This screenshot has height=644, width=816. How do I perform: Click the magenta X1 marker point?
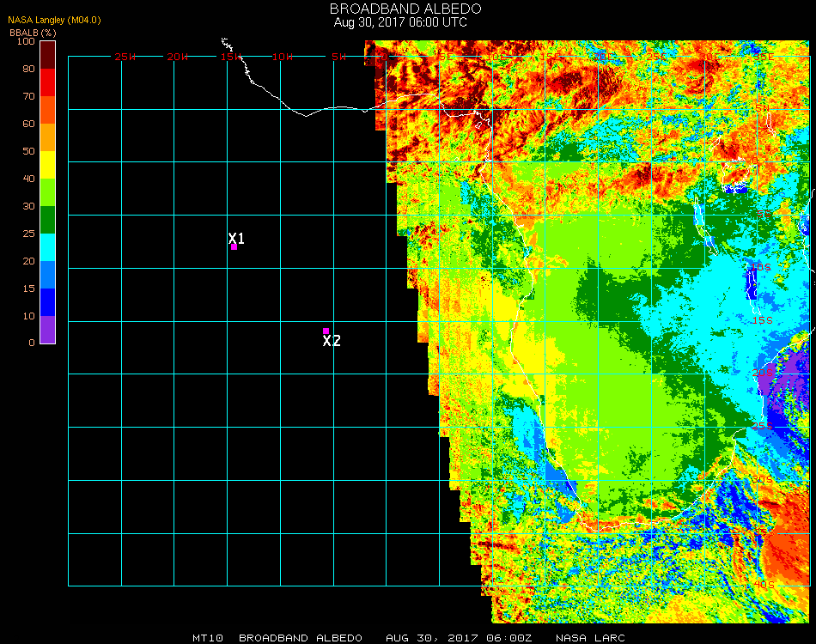234,246
